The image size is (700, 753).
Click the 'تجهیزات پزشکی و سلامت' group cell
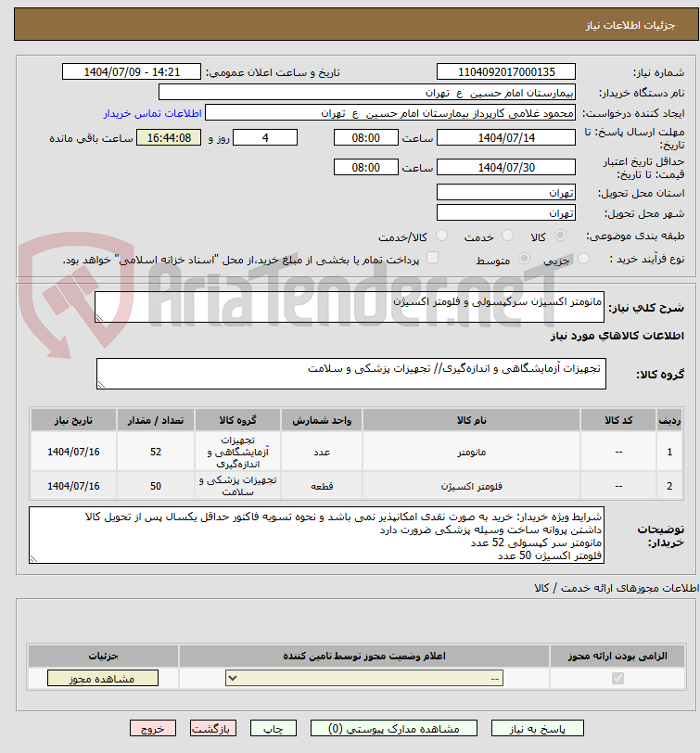(x=237, y=486)
